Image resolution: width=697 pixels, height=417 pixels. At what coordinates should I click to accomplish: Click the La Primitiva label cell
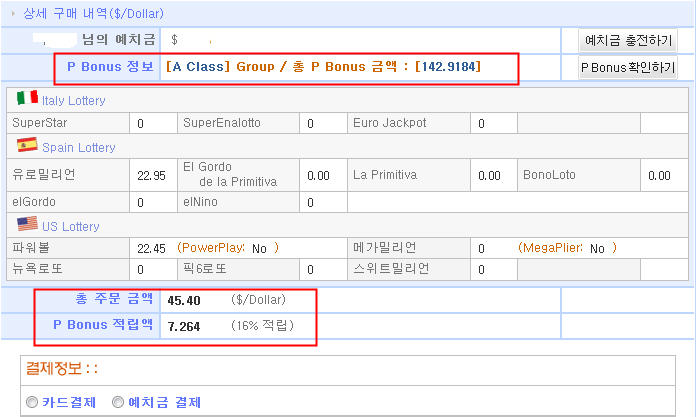(409, 175)
